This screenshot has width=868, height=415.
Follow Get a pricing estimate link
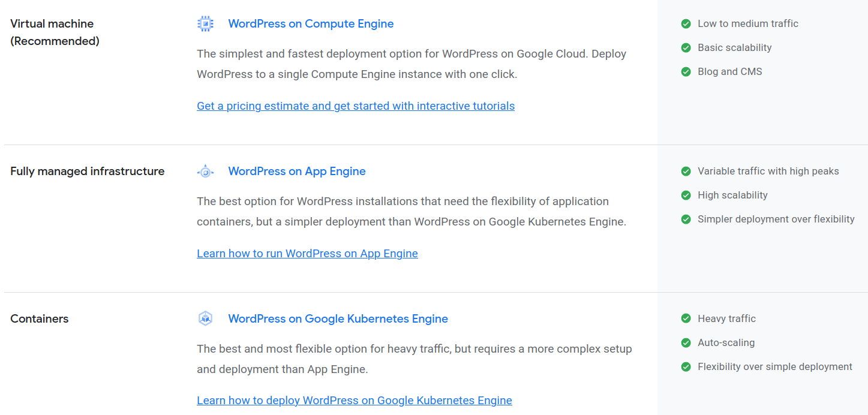click(x=356, y=106)
